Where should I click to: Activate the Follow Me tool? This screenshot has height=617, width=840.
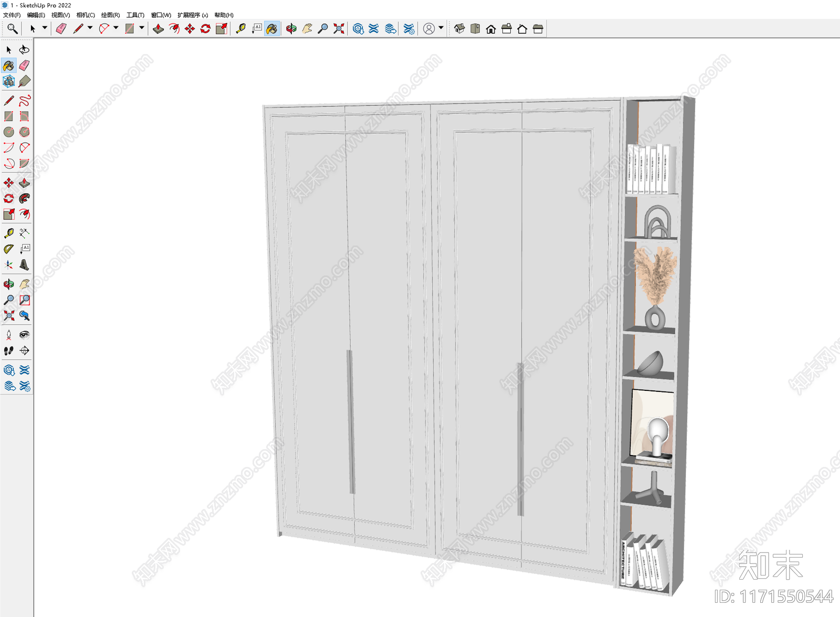[x=24, y=198]
